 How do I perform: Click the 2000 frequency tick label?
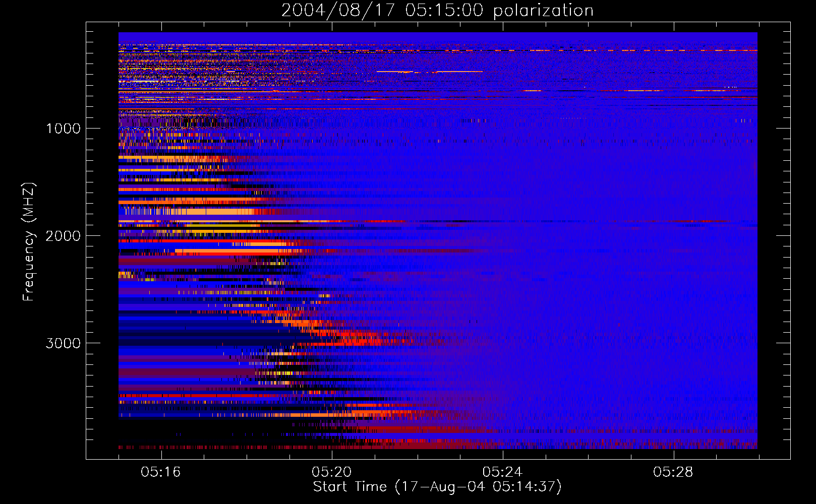63,236
